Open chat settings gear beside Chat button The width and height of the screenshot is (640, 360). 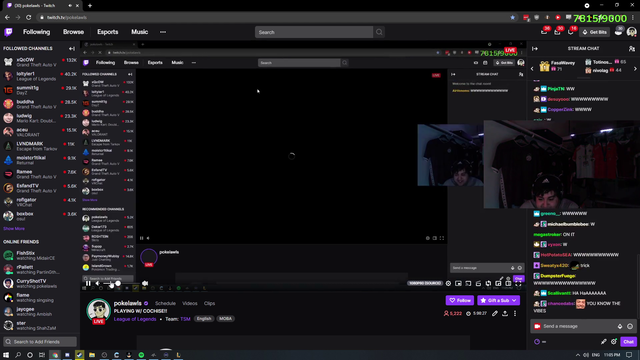tap(613, 342)
